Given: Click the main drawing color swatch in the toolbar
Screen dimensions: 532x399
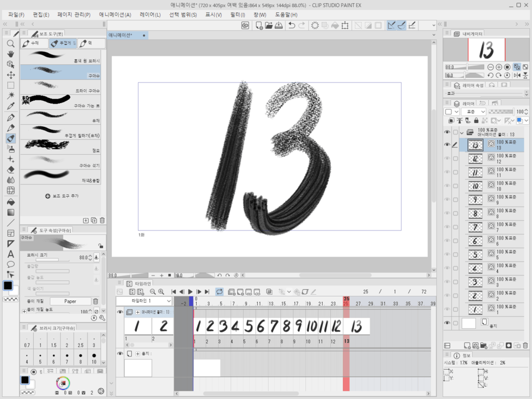Looking at the screenshot, I should coord(8,286).
